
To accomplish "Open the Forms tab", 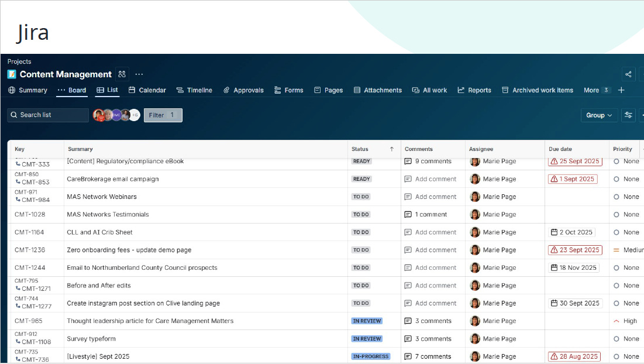I will coord(289,90).
